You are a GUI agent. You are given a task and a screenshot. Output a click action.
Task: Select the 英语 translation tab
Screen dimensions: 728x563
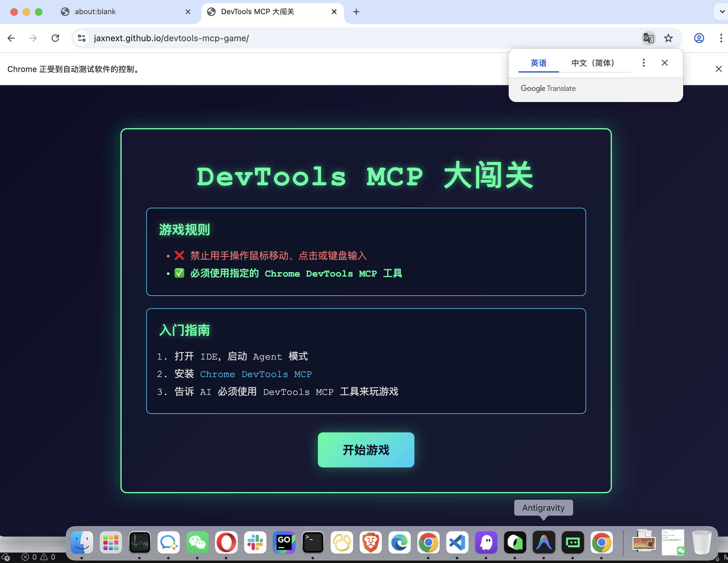[x=538, y=63]
